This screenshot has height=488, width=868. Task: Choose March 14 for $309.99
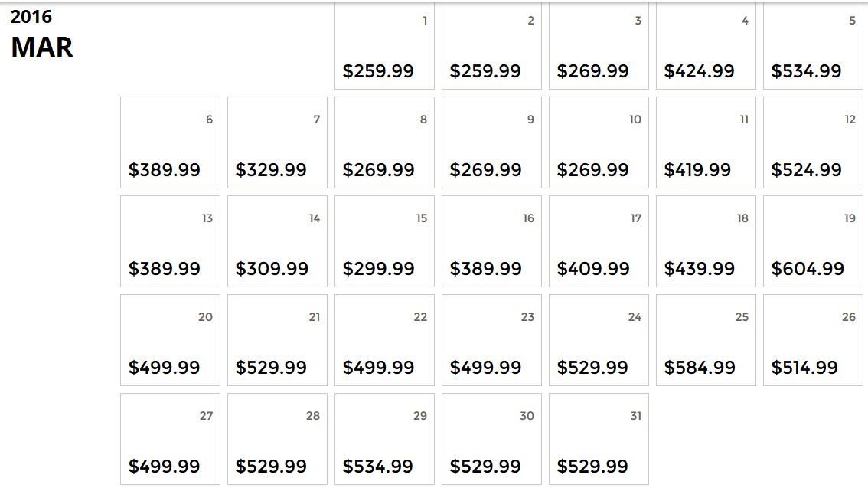pos(277,241)
